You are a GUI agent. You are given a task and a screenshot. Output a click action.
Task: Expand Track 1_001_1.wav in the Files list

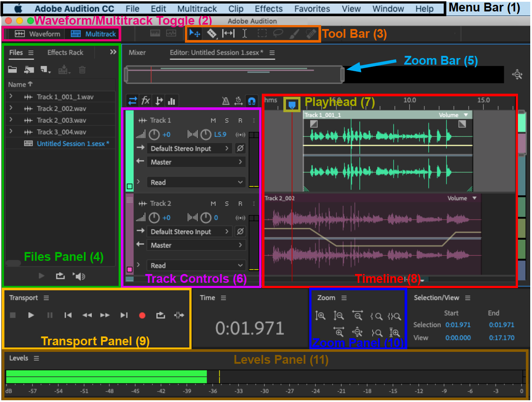[x=11, y=96]
